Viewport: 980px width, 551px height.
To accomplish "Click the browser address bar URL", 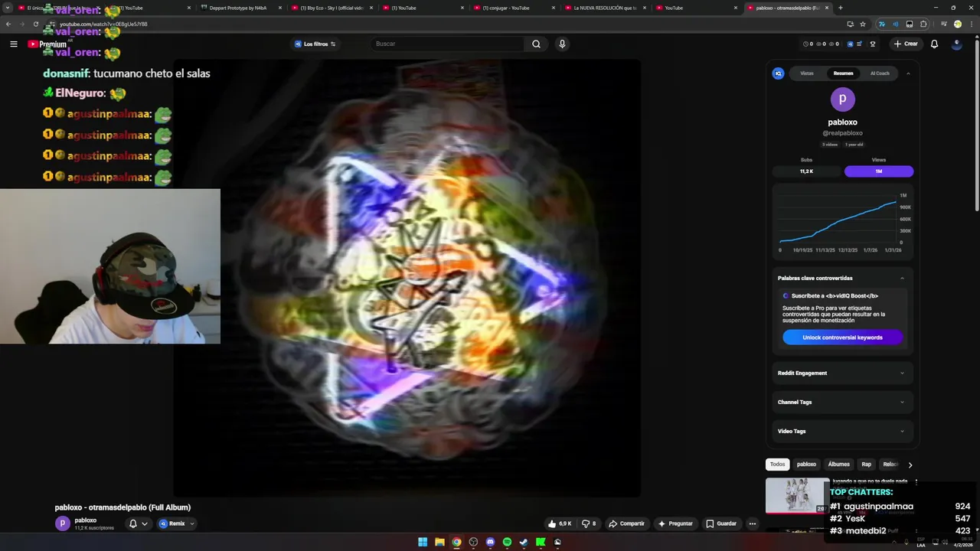I will [103, 24].
